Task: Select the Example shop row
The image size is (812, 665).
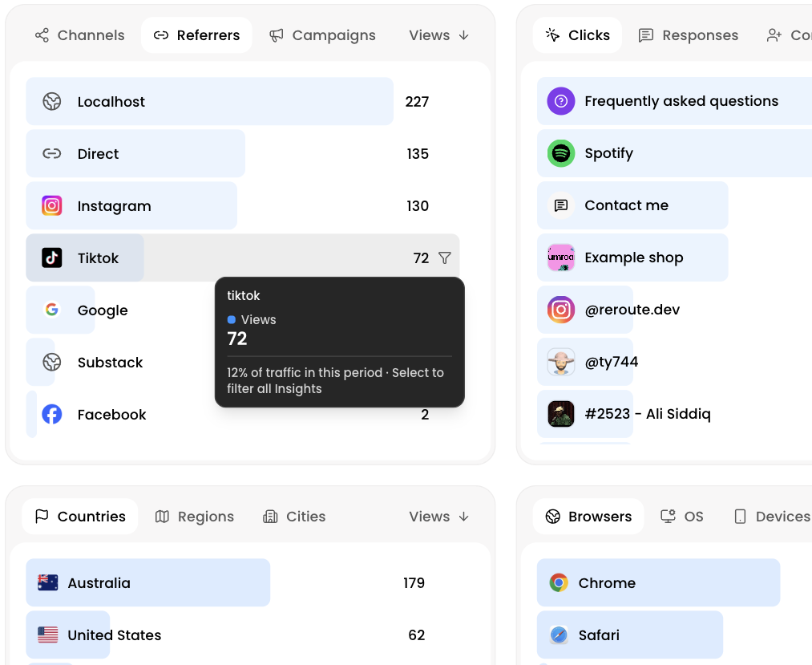Action: coord(674,257)
